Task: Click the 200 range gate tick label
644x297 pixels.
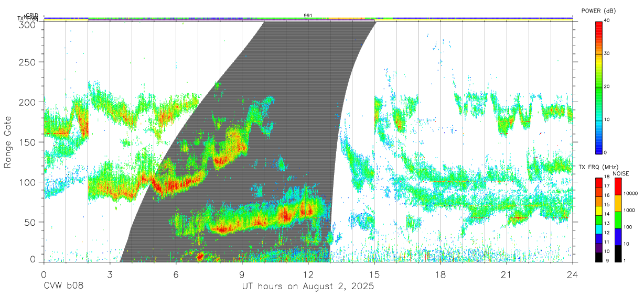Action: [27, 102]
